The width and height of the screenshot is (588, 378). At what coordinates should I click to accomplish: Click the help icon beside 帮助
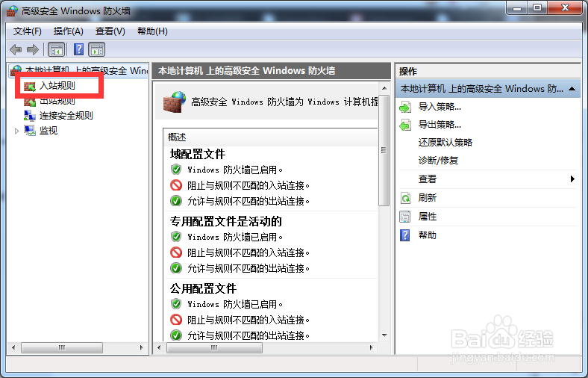click(405, 235)
